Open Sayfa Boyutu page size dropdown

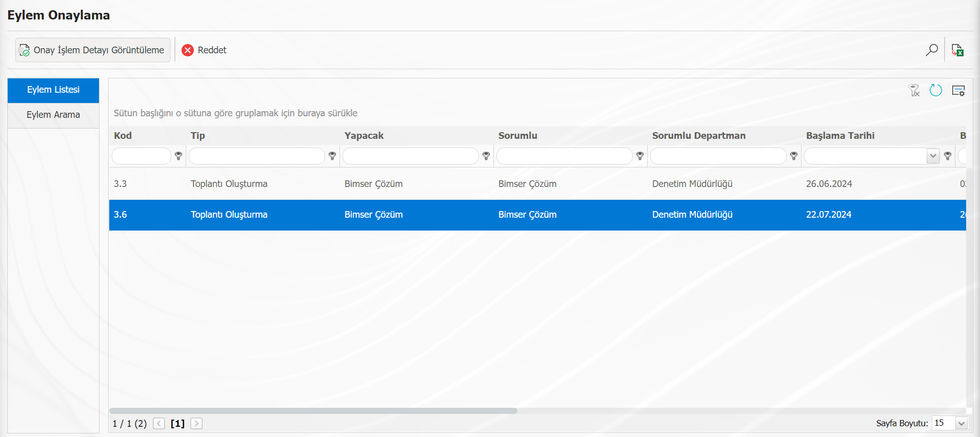point(962,423)
